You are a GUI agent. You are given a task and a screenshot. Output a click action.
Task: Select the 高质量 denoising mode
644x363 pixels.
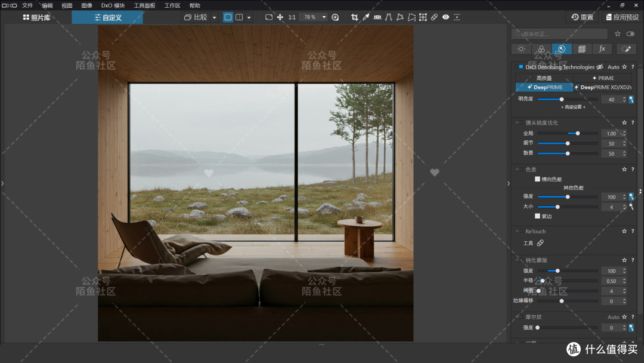pos(544,78)
